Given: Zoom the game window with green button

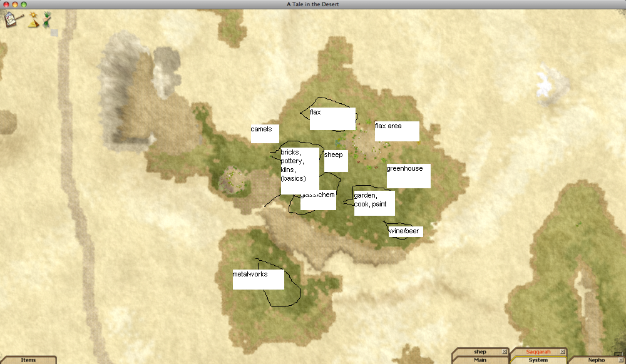Looking at the screenshot, I should [x=24, y=4].
